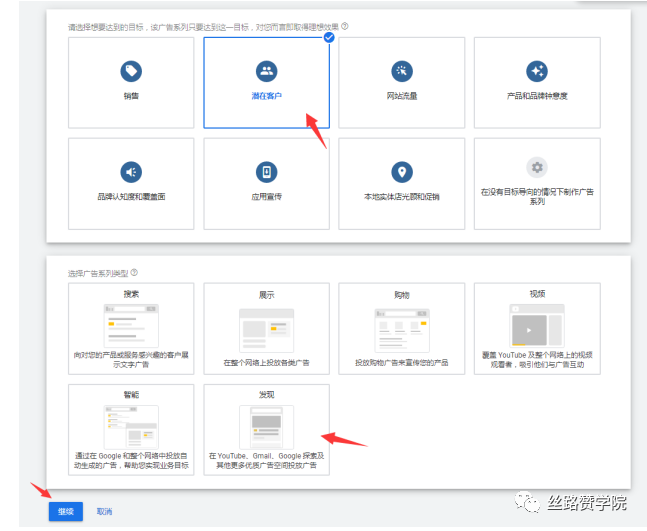647x531 pixels.
Task: Click the 本地实体店光顾和促销 location pin icon
Action: pyautogui.click(x=402, y=172)
